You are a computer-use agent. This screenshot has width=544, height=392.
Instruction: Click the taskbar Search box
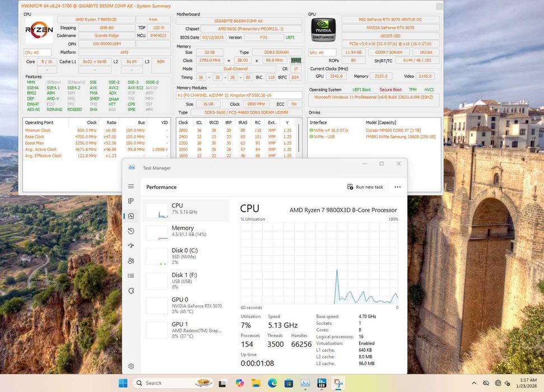coord(173,383)
